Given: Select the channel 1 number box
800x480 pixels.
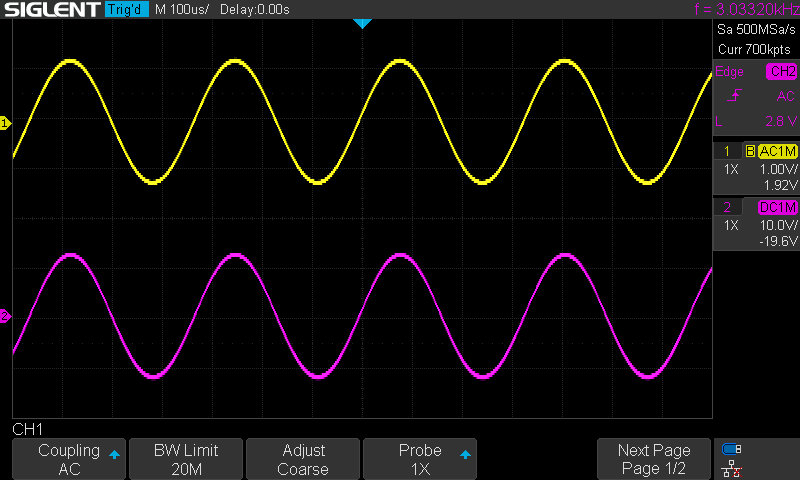Looking at the screenshot, I should click(x=728, y=151).
